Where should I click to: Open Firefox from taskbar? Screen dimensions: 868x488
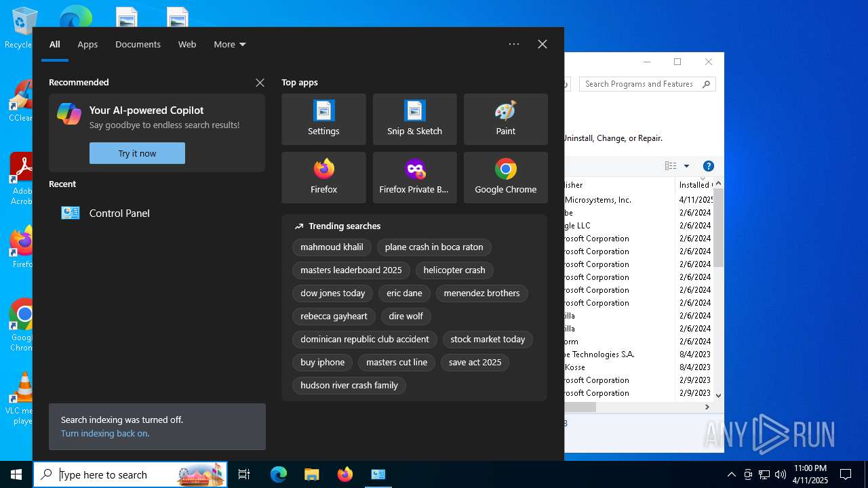click(344, 474)
